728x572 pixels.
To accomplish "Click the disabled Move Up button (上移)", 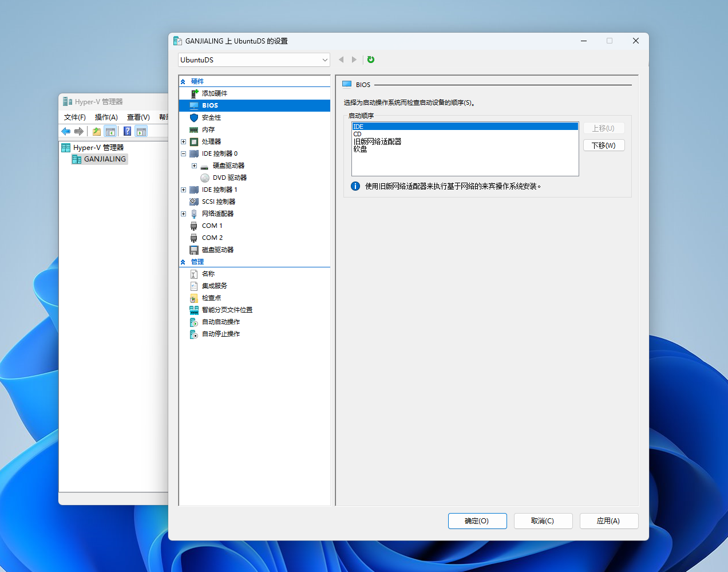I will click(604, 128).
